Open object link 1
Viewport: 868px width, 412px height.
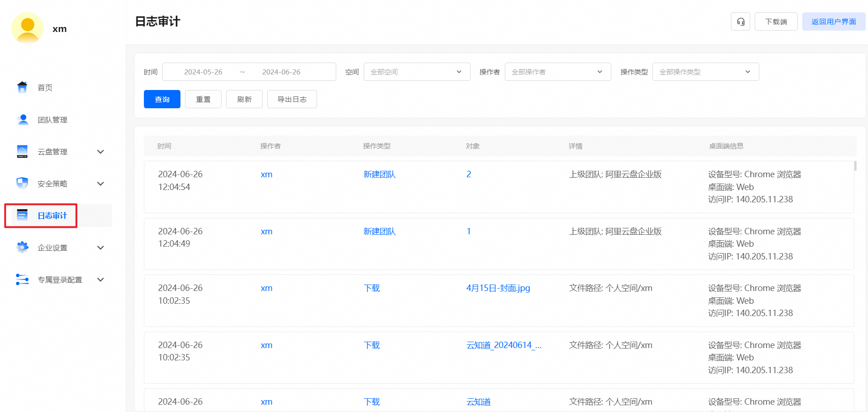pyautogui.click(x=469, y=232)
